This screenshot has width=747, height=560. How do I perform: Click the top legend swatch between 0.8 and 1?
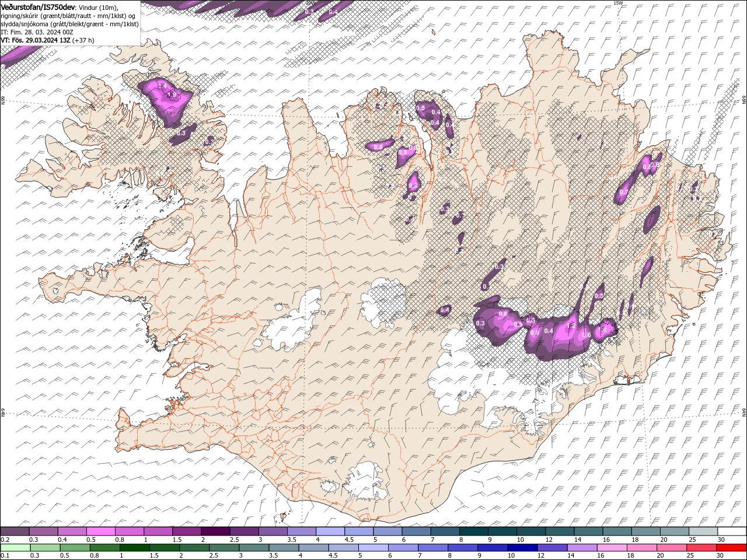(x=129, y=531)
